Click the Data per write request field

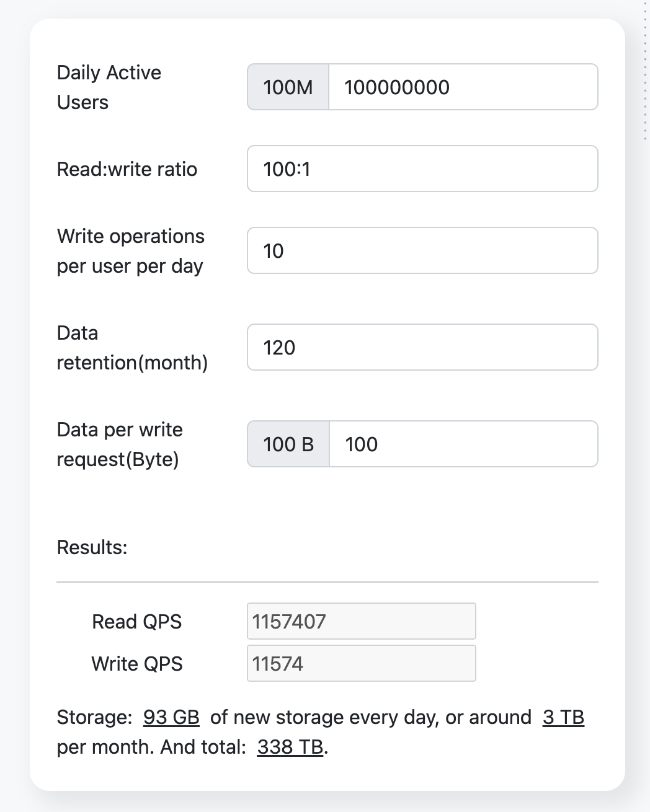pyautogui.click(x=463, y=444)
